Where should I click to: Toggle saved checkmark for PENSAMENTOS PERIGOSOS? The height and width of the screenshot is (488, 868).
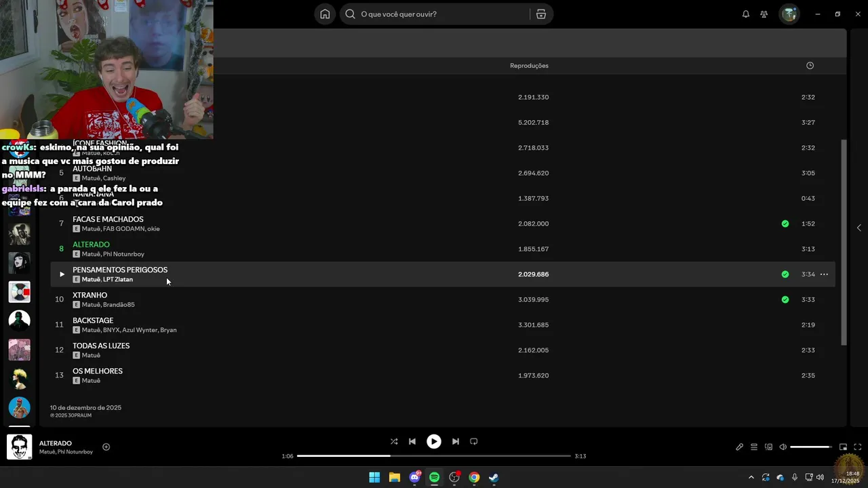tap(785, 274)
